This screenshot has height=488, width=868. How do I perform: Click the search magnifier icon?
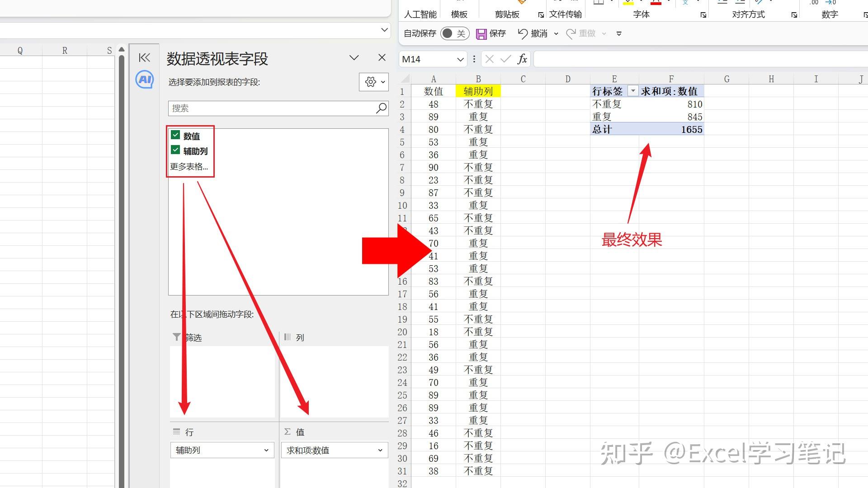(x=381, y=108)
